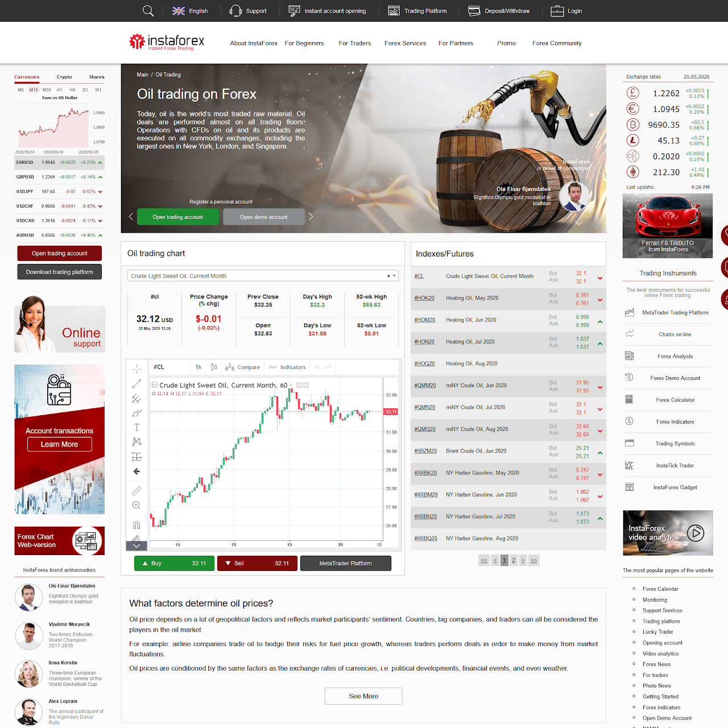Click the Ferrari F8 Tributo banner
Image resolution: width=728 pixels, height=728 pixels.
668,226
